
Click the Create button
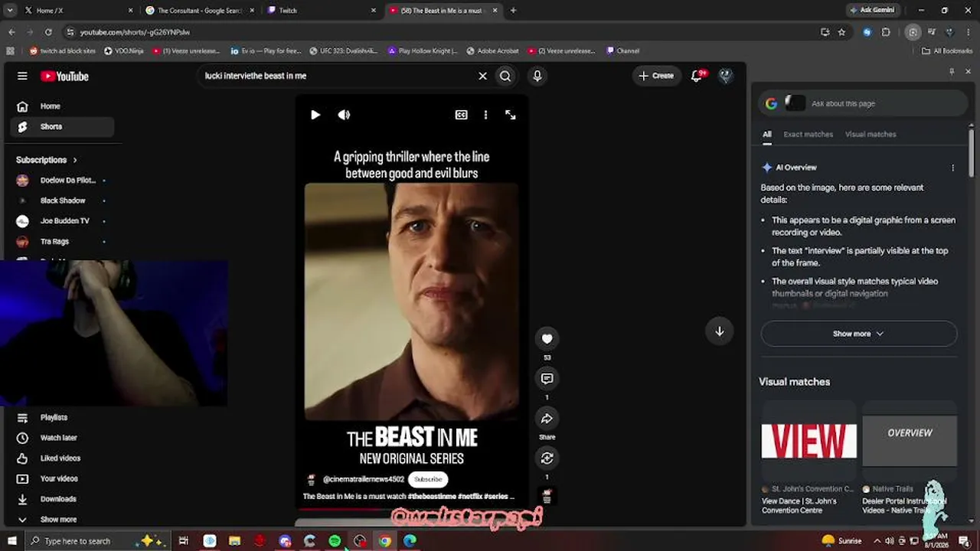(x=657, y=76)
